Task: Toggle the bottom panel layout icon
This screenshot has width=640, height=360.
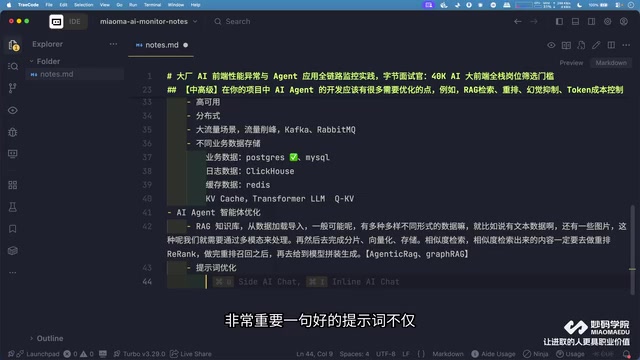Action: click(575, 21)
